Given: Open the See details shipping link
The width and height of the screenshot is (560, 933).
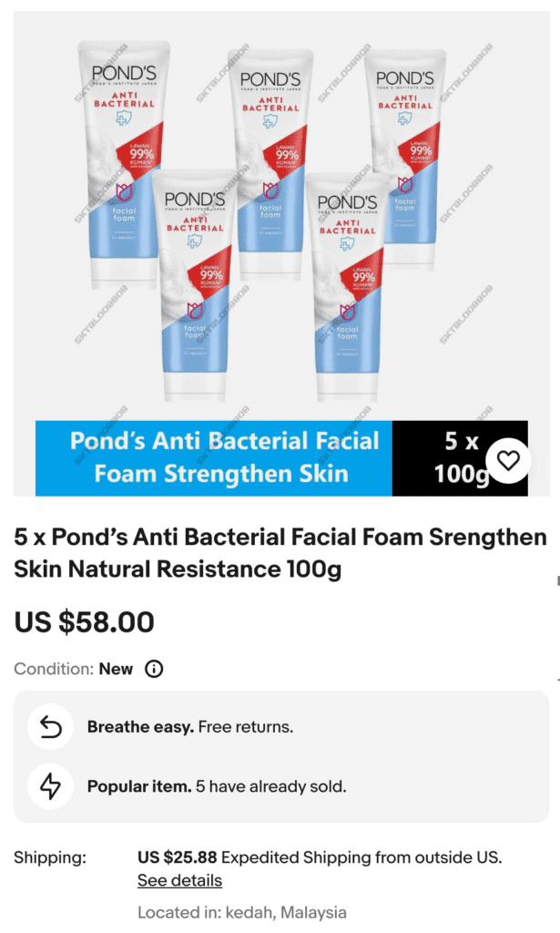Looking at the screenshot, I should [x=179, y=881].
